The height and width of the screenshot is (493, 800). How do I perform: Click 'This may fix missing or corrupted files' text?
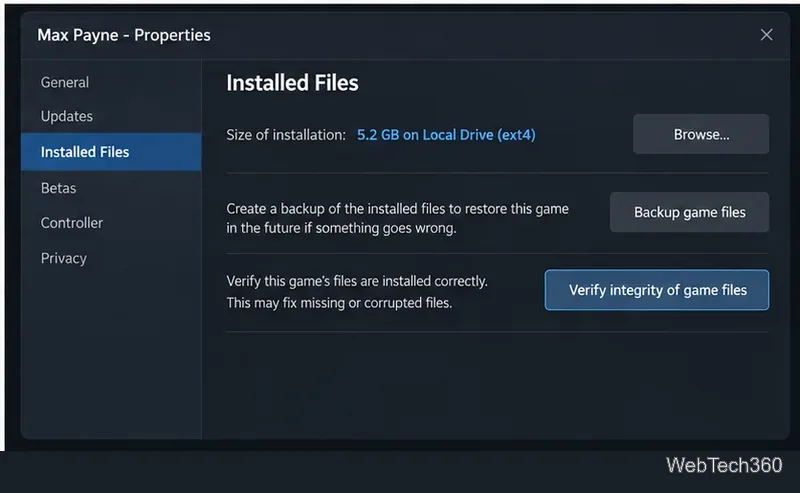pos(339,303)
